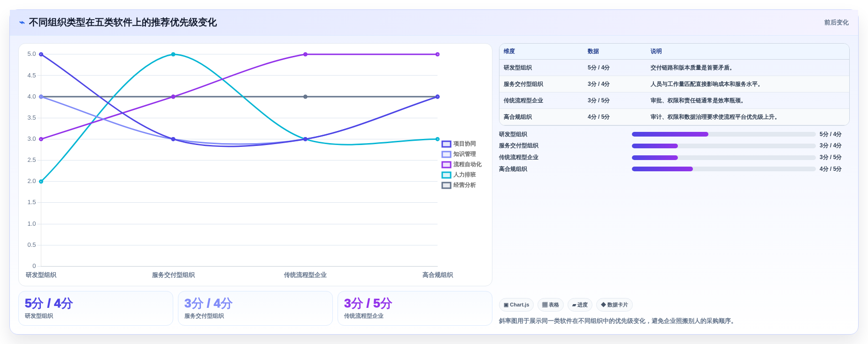Open the 5分 / 4分 研发型组织 card

pos(96,308)
